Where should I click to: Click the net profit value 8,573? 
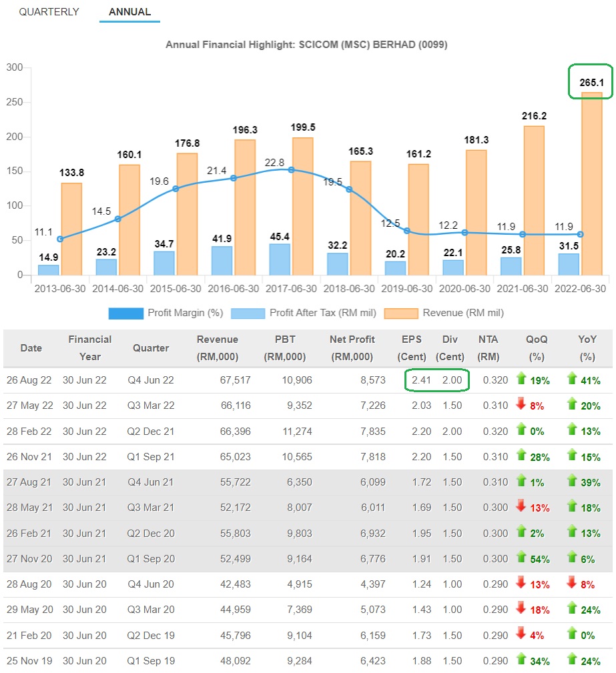[373, 380]
